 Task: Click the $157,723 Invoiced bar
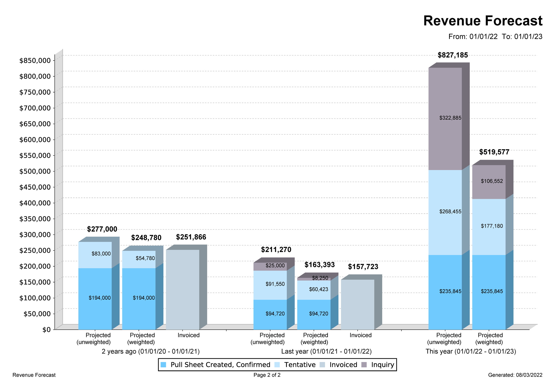coord(357,304)
